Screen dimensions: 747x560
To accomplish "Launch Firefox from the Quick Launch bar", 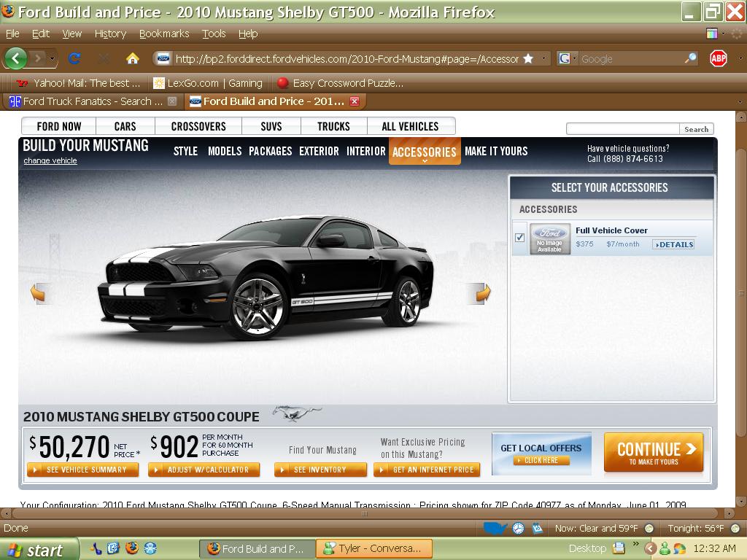I will [132, 548].
